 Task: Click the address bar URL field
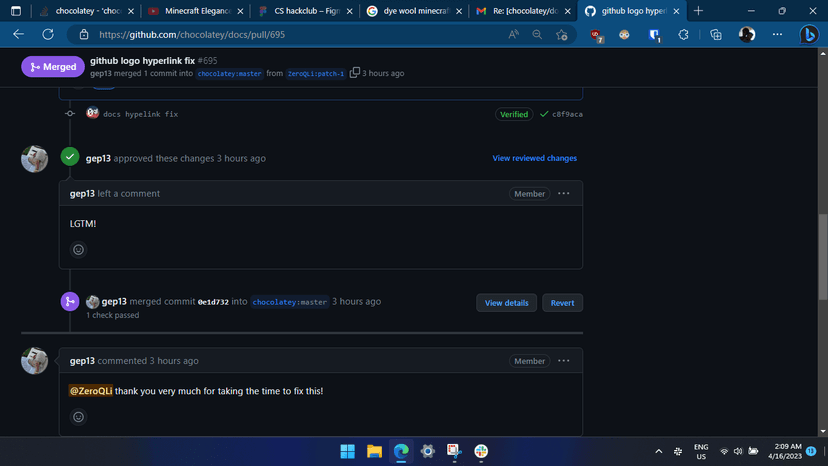tap(290, 34)
